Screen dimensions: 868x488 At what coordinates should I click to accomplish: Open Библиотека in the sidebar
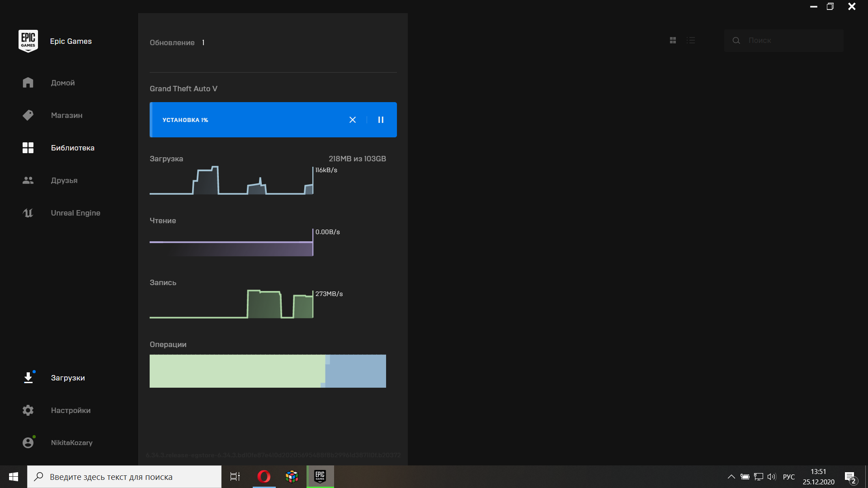[x=73, y=148]
